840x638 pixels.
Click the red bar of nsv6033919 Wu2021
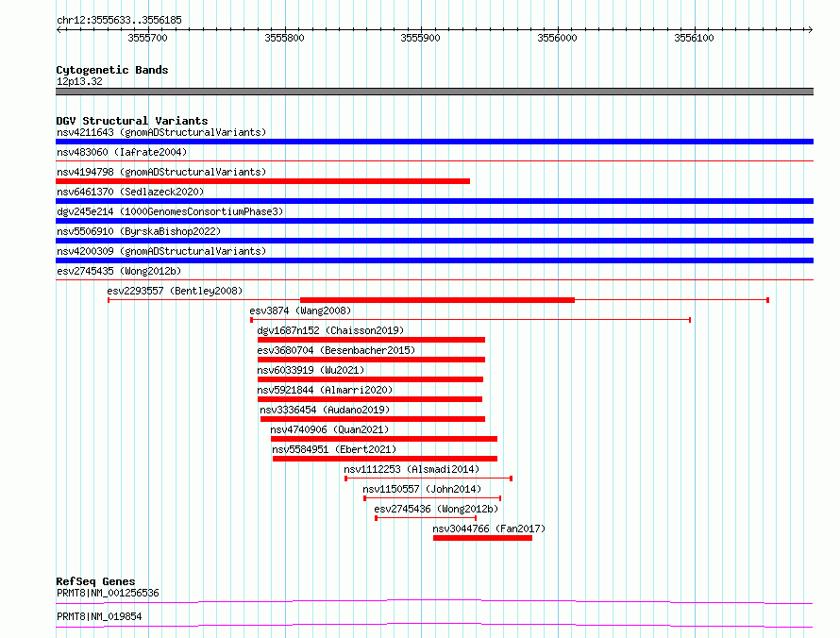[370, 379]
